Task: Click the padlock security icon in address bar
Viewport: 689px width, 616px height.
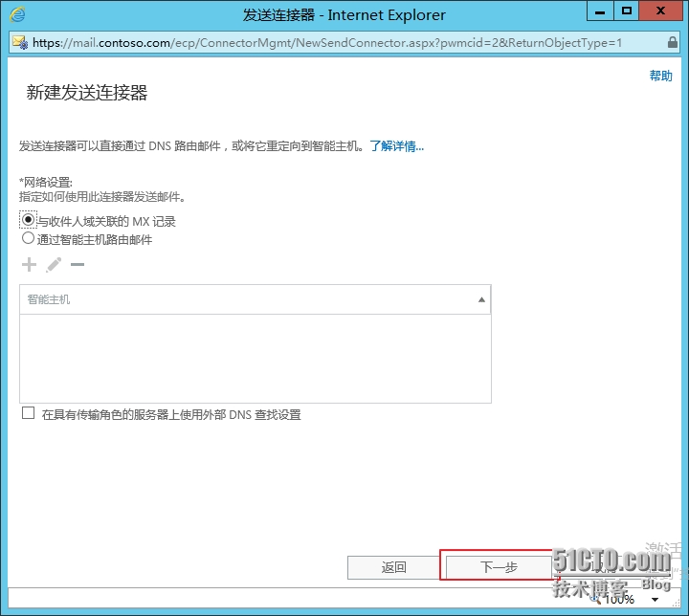Action: coord(671,43)
